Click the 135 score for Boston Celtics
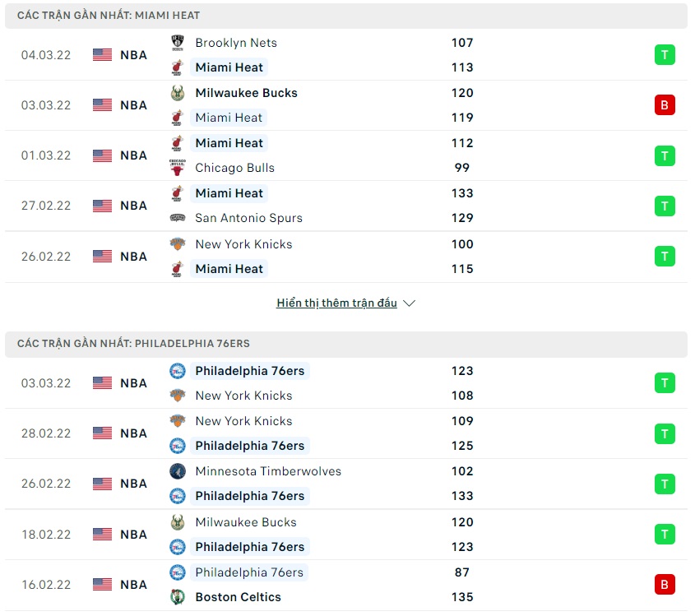The image size is (695, 616). pos(462,597)
